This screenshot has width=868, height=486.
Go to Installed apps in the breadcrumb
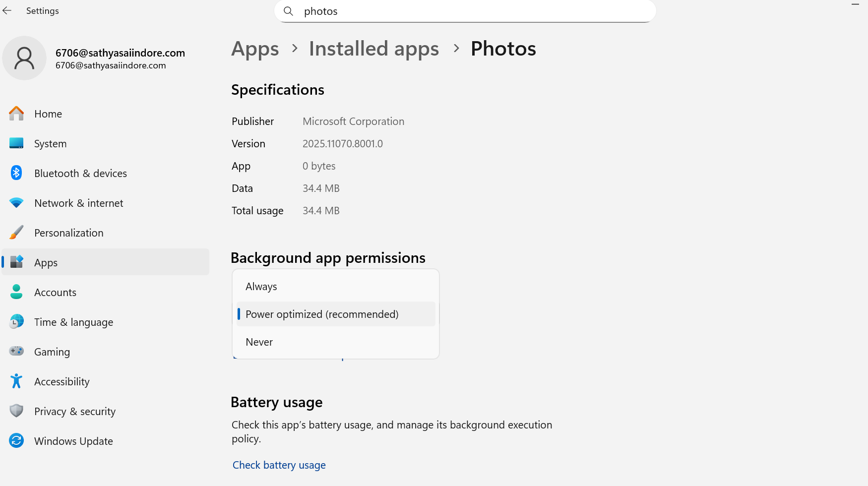click(373, 49)
